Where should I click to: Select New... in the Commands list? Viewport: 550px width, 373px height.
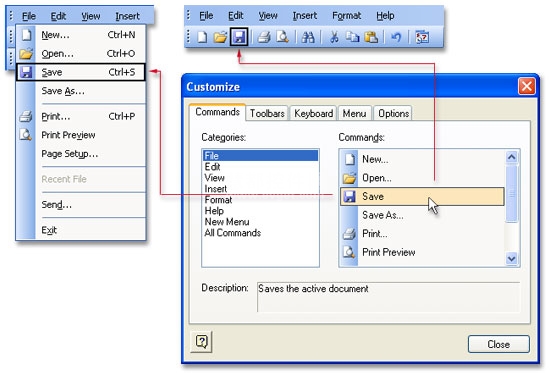pyautogui.click(x=422, y=159)
